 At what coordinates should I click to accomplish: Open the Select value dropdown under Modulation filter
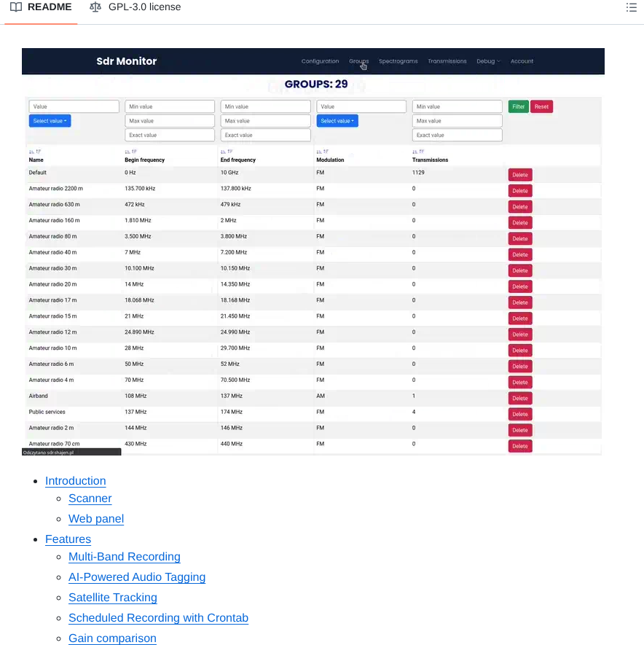pyautogui.click(x=337, y=121)
